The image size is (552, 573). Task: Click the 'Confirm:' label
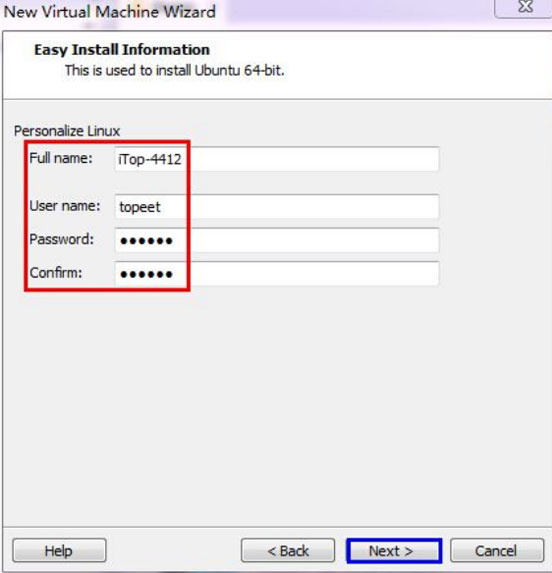[x=56, y=273]
